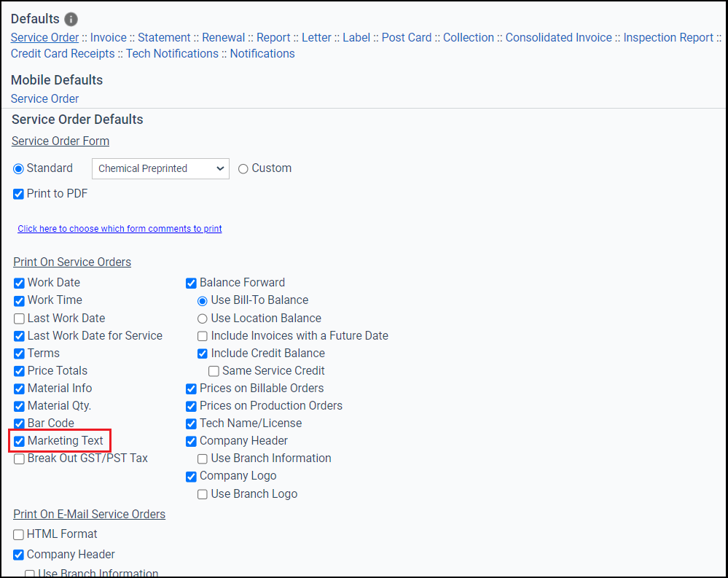Screen dimensions: 728x578
Task: Toggle the Work Date checkbox
Action: tap(19, 284)
